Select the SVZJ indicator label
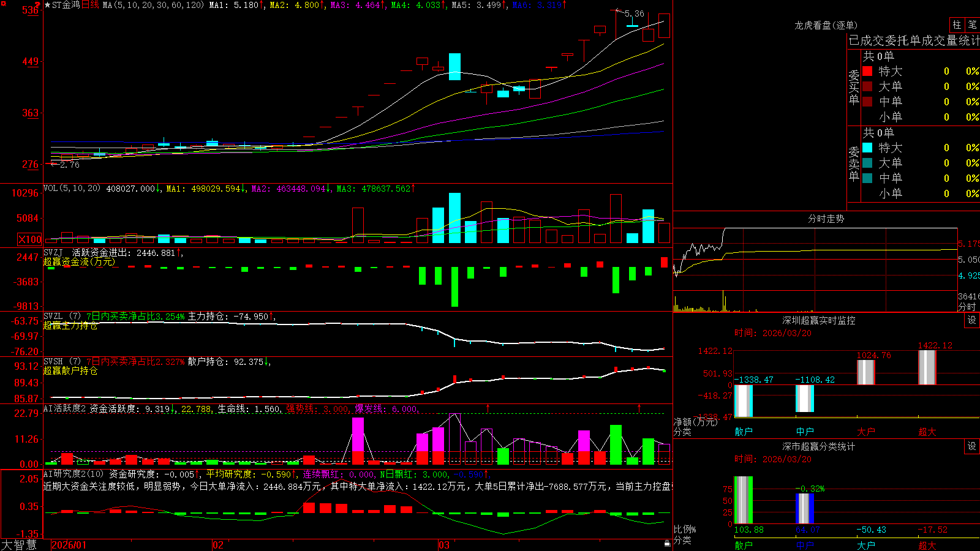This screenshot has height=551, width=980. pos(53,252)
